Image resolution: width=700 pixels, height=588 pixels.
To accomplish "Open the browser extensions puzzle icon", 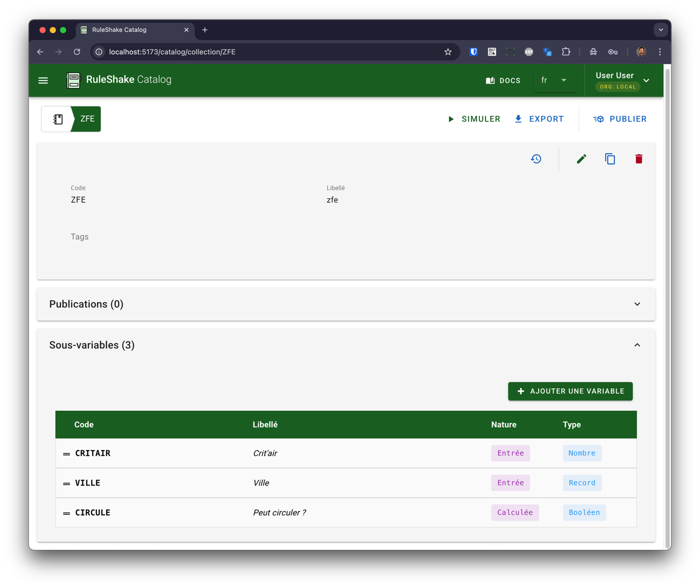I will coord(566,52).
